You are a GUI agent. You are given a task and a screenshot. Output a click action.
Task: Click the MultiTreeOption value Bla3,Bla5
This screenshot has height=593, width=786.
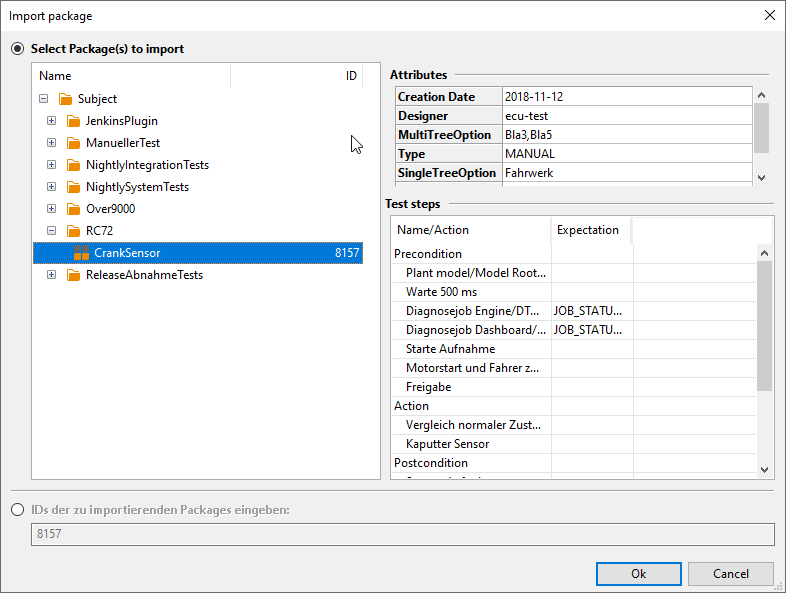coord(528,135)
